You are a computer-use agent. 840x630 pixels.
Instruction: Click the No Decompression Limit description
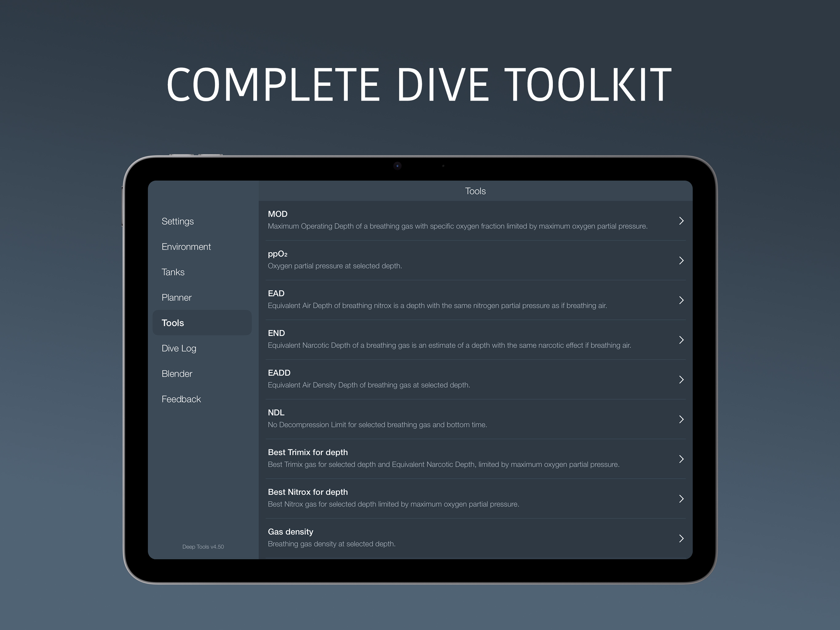[x=377, y=425]
